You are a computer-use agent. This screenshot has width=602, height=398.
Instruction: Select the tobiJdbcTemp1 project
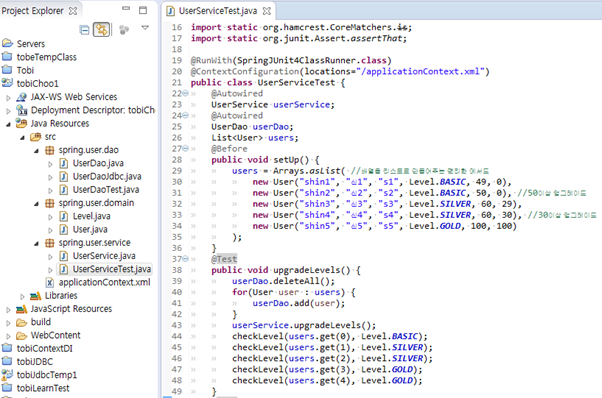click(x=47, y=375)
